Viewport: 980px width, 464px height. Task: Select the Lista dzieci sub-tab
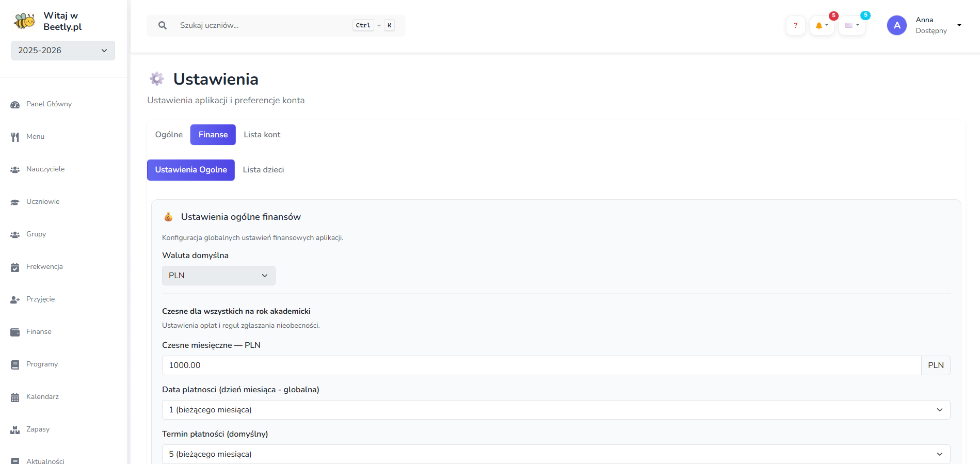263,170
